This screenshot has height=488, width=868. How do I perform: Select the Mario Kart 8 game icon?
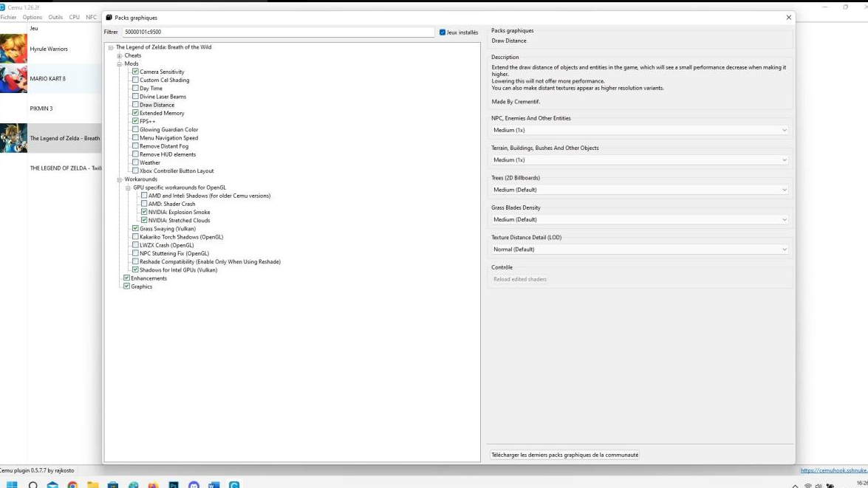point(13,79)
